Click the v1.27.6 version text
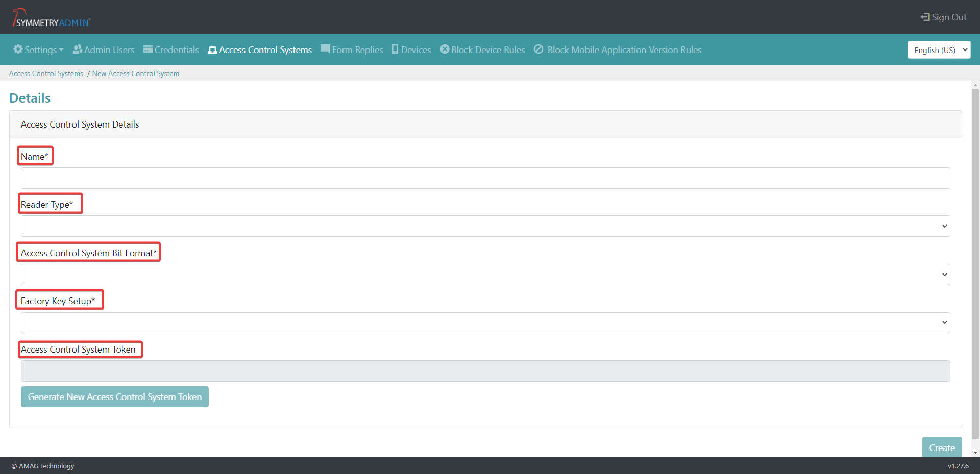 point(958,466)
